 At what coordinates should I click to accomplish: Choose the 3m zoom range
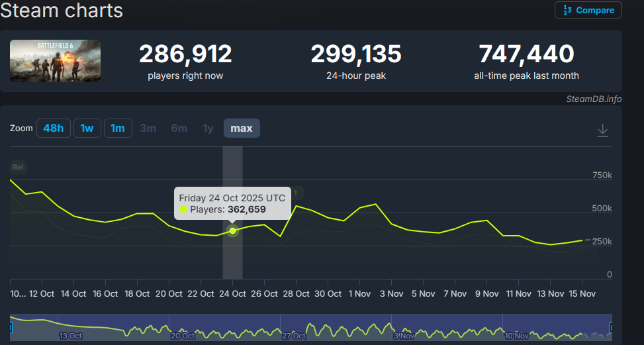[148, 128]
